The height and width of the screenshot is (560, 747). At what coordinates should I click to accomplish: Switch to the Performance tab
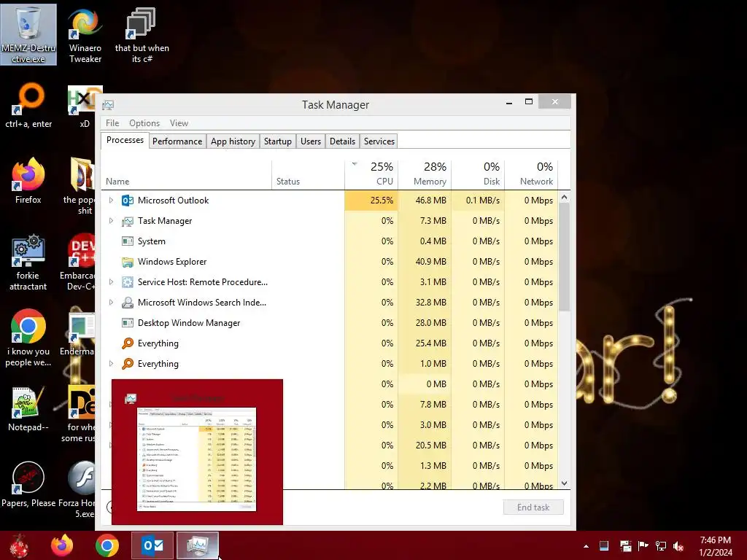177,141
